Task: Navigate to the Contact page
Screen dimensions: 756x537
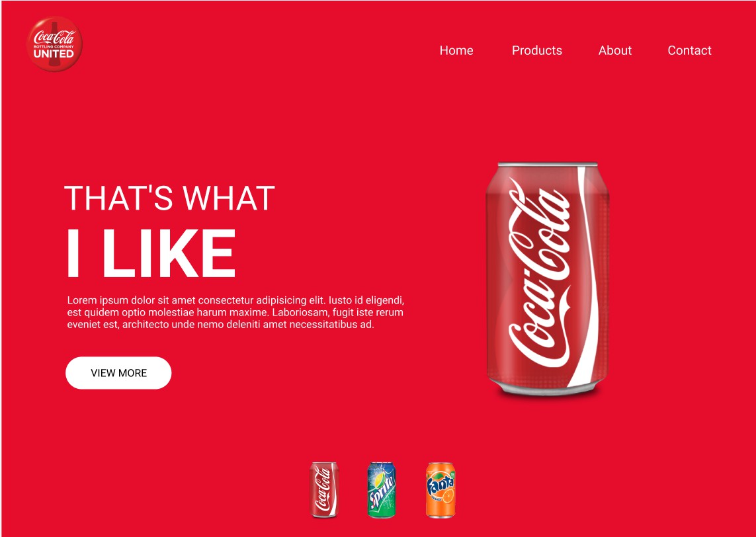Action: pyautogui.click(x=689, y=51)
